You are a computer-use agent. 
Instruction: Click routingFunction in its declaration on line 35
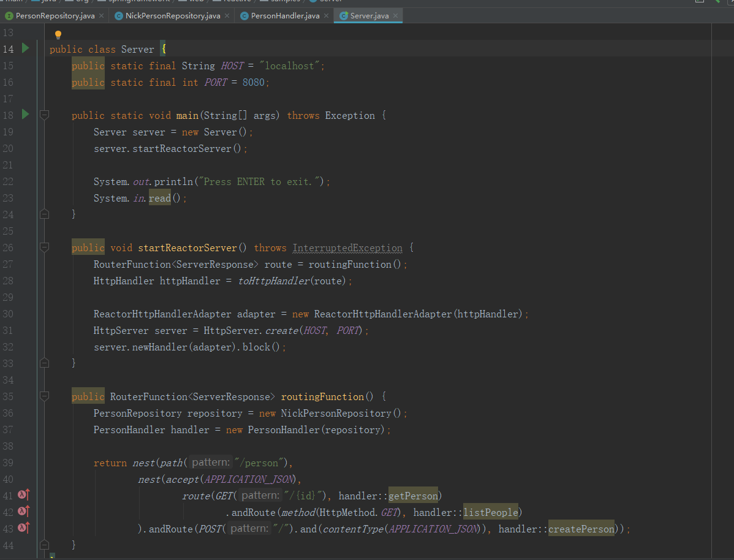click(322, 396)
